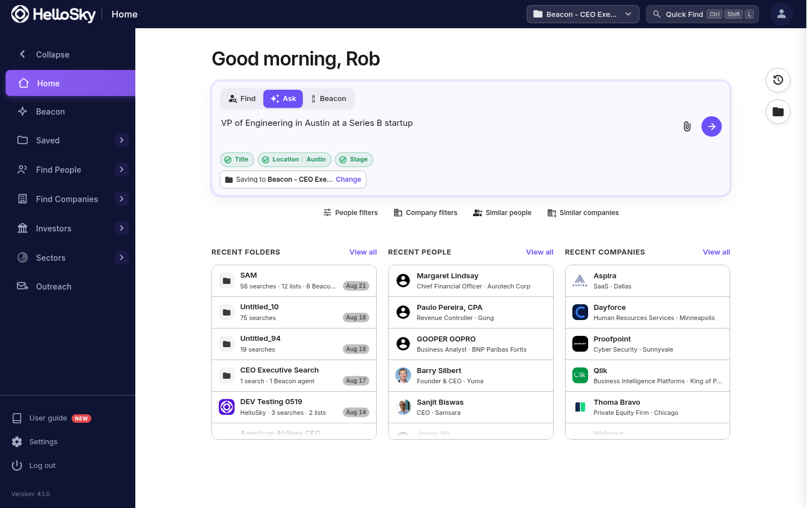This screenshot has width=812, height=508.
Task: Open the folders icon on right edge
Action: coord(778,112)
